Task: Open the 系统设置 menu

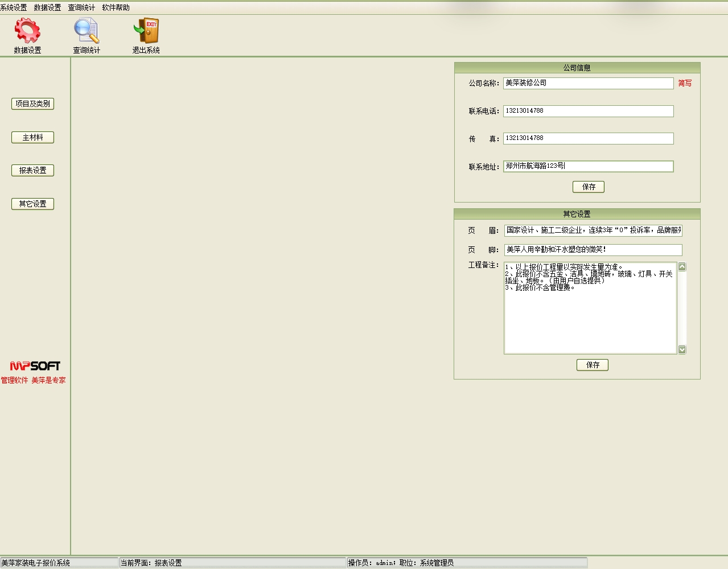Action: point(14,7)
